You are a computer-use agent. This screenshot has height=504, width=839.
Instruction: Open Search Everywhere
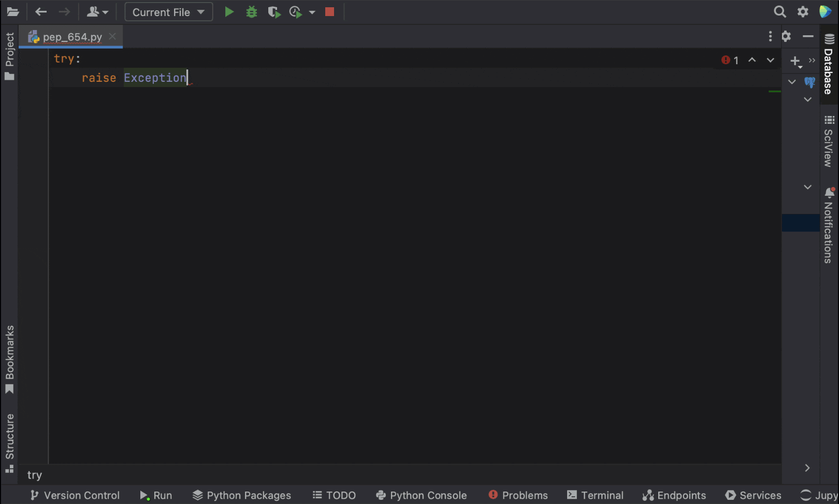(x=779, y=11)
